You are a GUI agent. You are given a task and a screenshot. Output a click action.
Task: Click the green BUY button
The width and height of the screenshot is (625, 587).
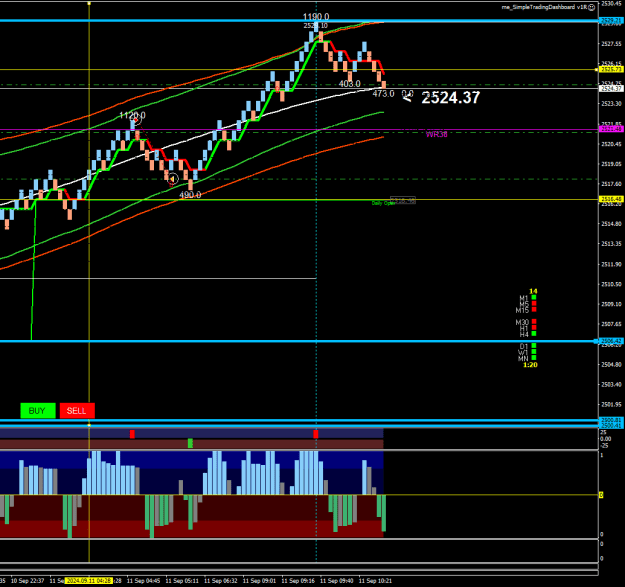click(38, 410)
